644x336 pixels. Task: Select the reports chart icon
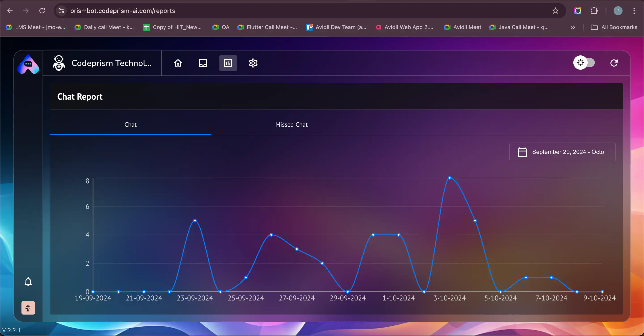[x=228, y=63]
